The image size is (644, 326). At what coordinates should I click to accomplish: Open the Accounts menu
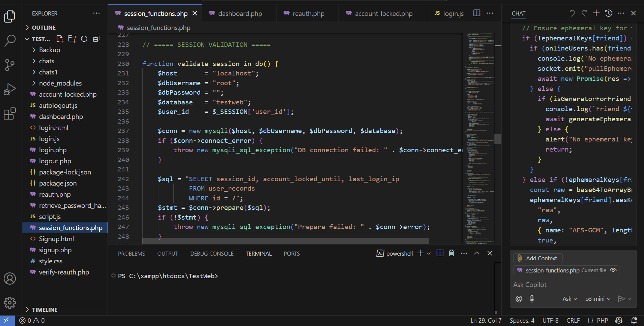[x=10, y=279]
